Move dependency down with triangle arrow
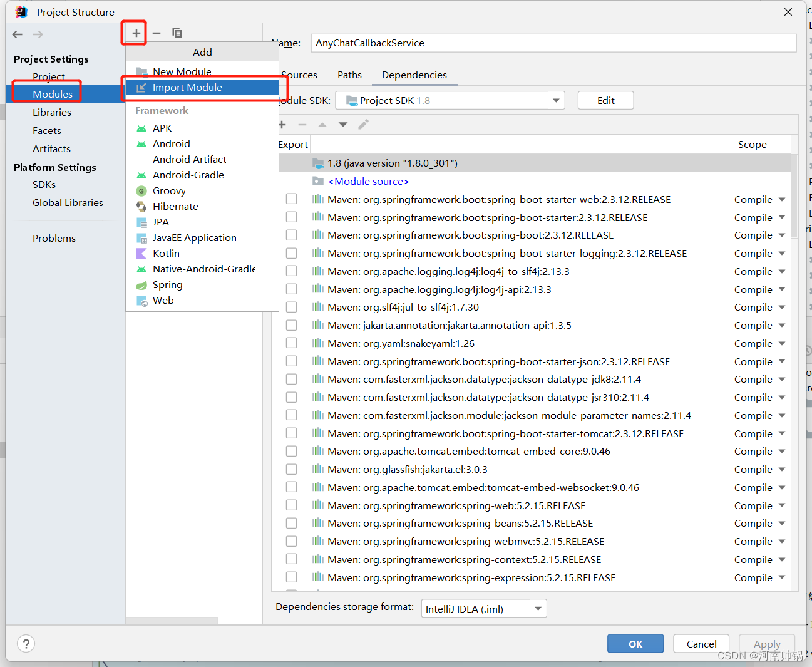This screenshot has height=667, width=812. tap(343, 125)
